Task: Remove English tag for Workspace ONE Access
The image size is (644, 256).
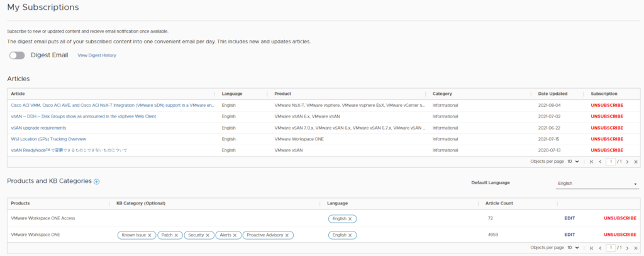Action: (350, 219)
